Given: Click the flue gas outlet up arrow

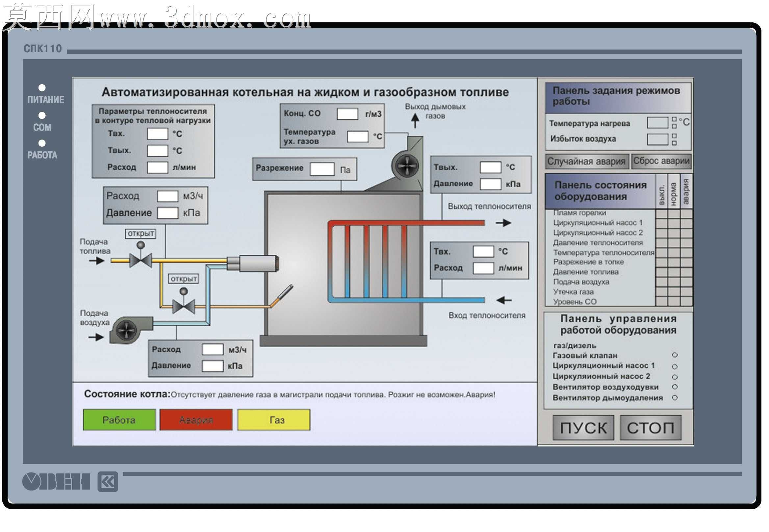Looking at the screenshot, I should pos(415,121).
